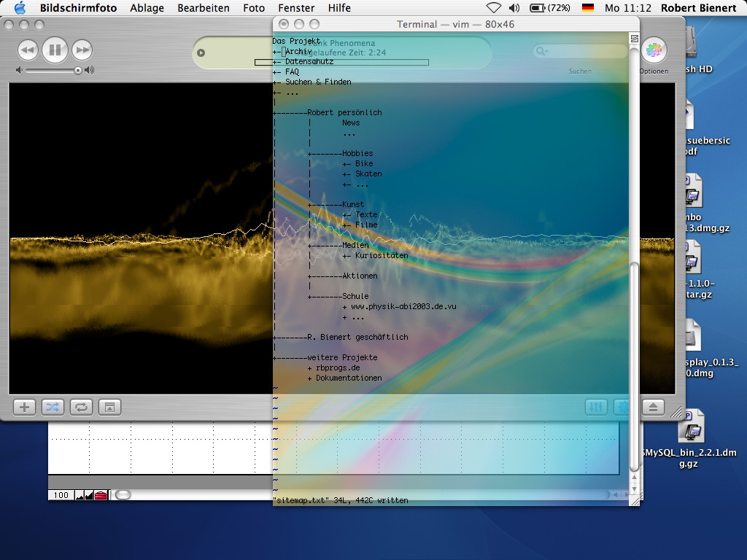The width and height of the screenshot is (747, 560).
Task: Click the iTunes window resize grip
Action: coord(676,413)
